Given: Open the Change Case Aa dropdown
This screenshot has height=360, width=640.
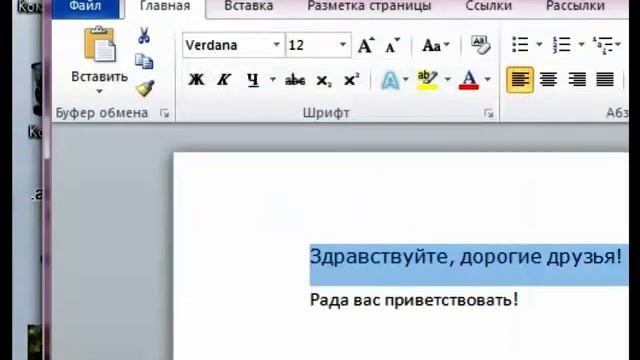Looking at the screenshot, I should coord(436,45).
